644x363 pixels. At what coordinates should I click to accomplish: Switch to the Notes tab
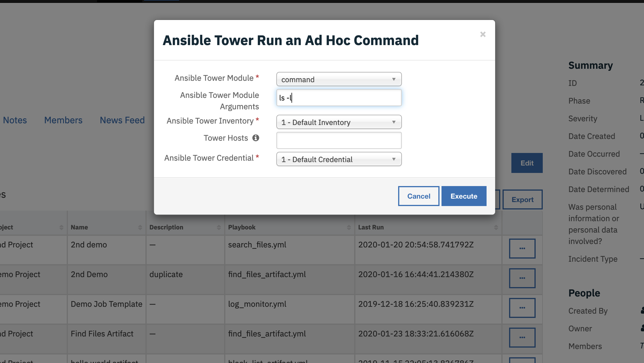tap(15, 120)
